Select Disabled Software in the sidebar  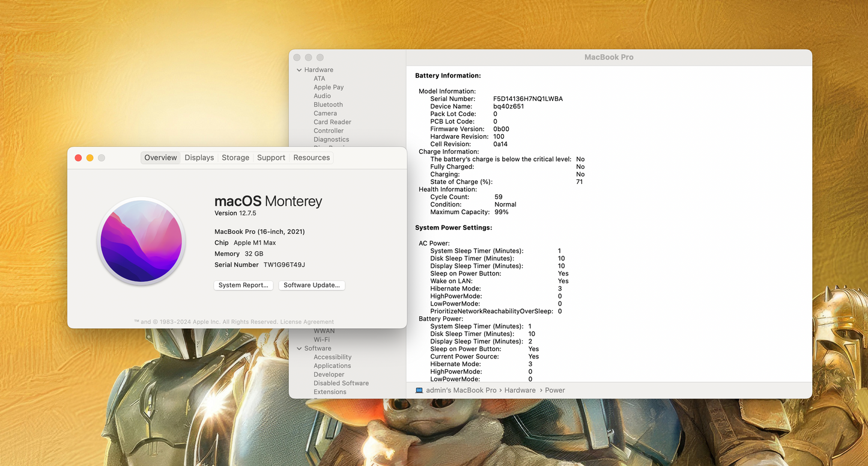[x=341, y=383]
